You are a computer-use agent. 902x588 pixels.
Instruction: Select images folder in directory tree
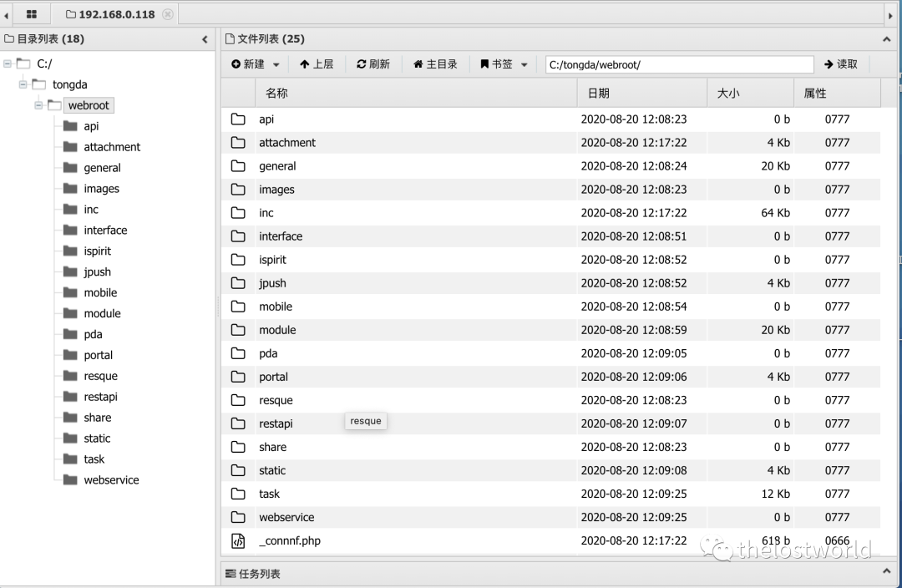[x=102, y=189]
